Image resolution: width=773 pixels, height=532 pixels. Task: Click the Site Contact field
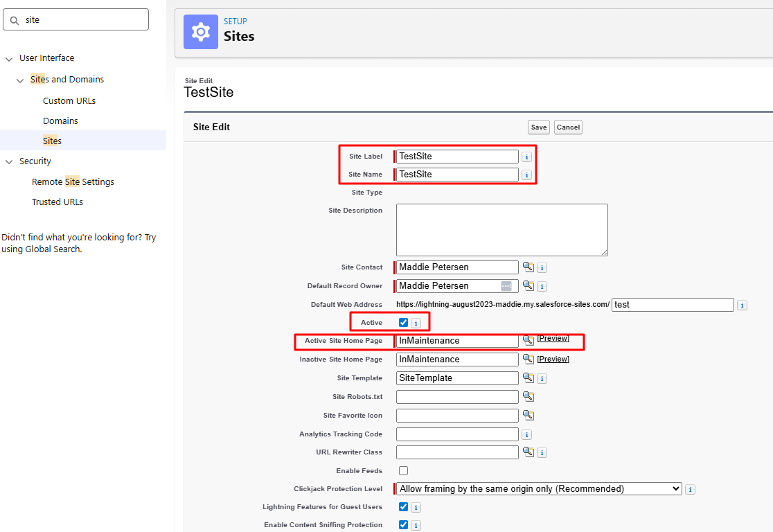click(x=457, y=267)
